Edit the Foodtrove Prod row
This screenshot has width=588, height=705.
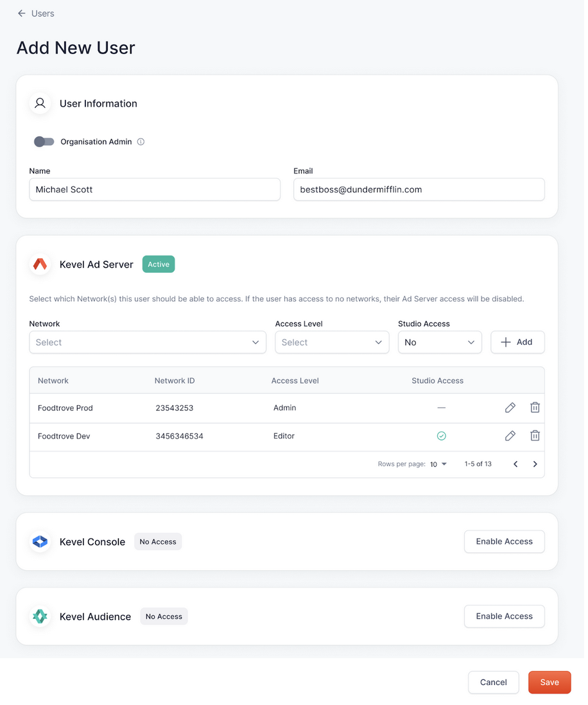(510, 408)
